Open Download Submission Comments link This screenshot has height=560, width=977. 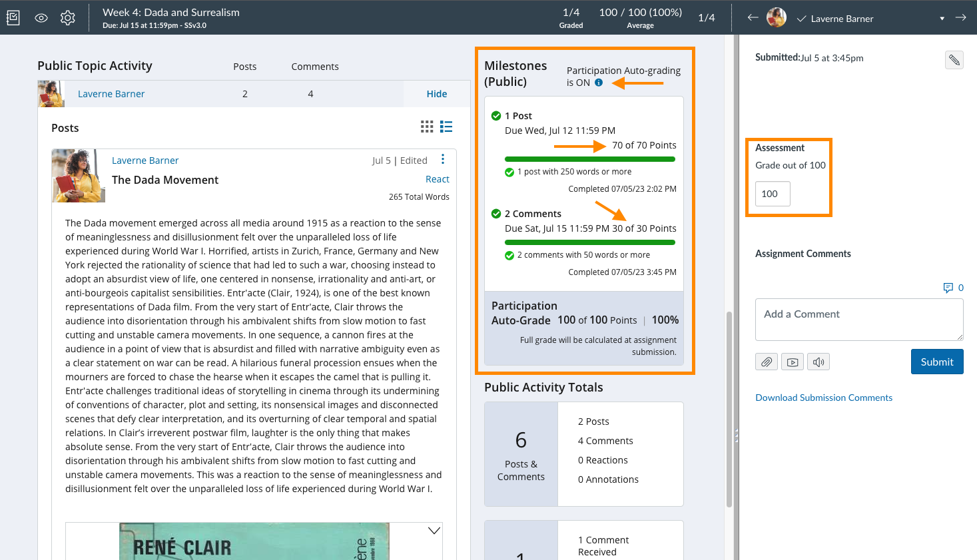click(x=823, y=398)
